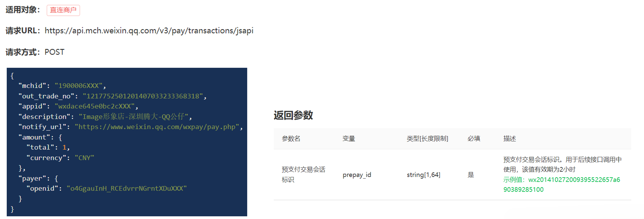Click the notify_url link in code
This screenshot has height=219, width=644.
(x=157, y=127)
